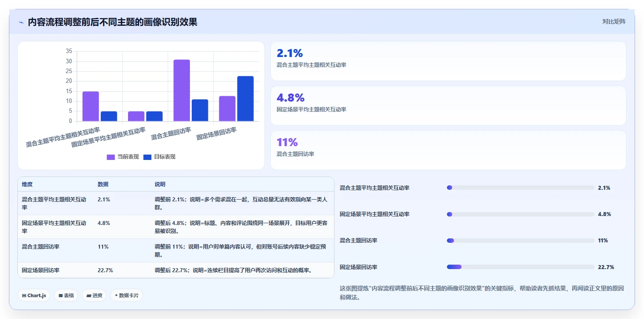
Task: Click the title 内容流程调整前后不同主题的画像识别效果
Action: [x=112, y=22]
